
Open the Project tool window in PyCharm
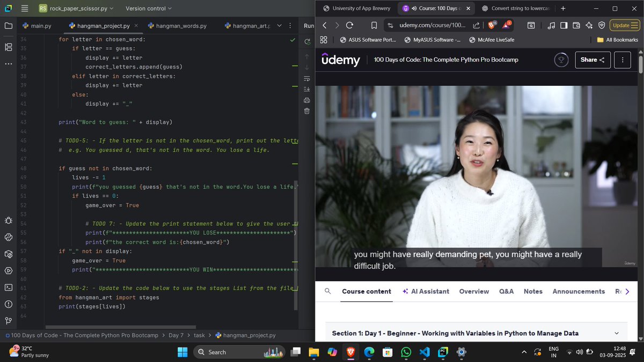coord(8,25)
